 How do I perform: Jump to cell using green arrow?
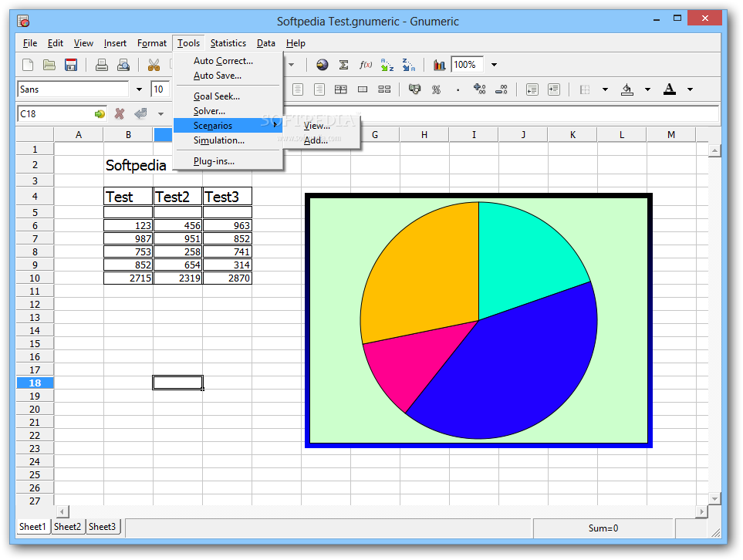[x=100, y=113]
